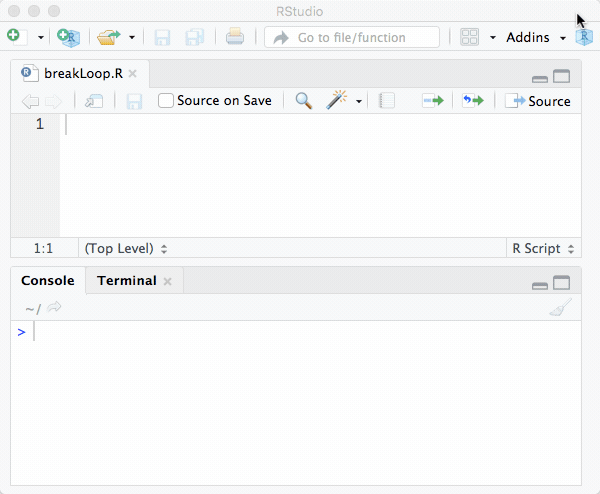Click the main toolbar Save icon

click(x=162, y=37)
